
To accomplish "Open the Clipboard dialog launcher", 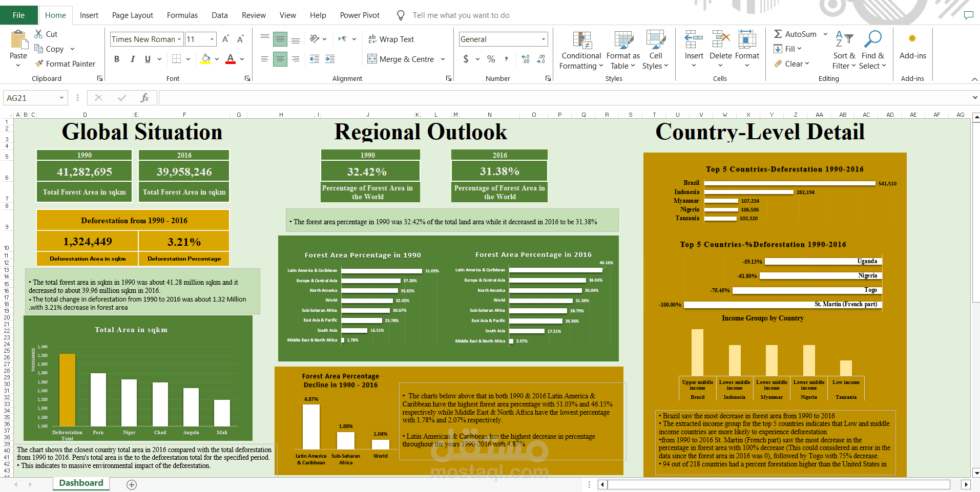I will (x=100, y=78).
